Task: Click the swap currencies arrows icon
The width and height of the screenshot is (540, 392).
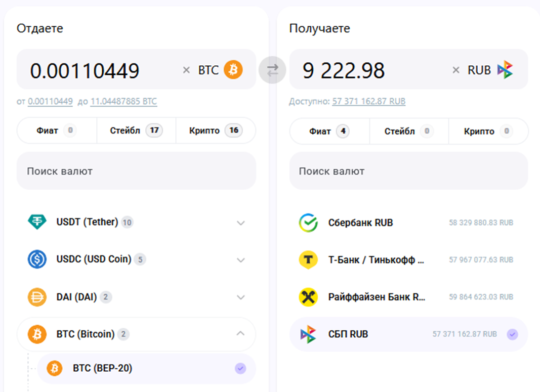Action: coord(272,71)
